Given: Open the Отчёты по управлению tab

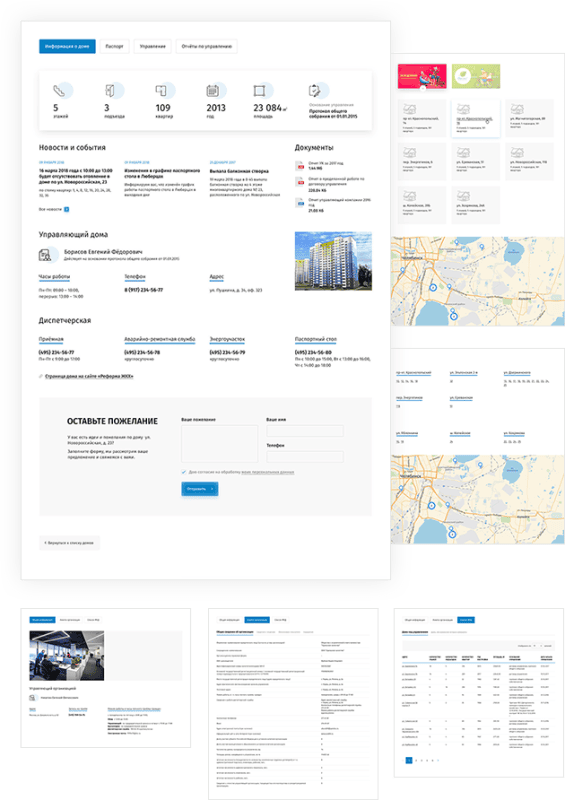Looking at the screenshot, I should click(206, 46).
